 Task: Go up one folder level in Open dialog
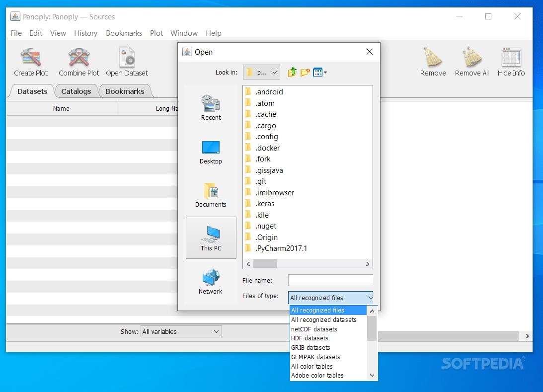[292, 72]
